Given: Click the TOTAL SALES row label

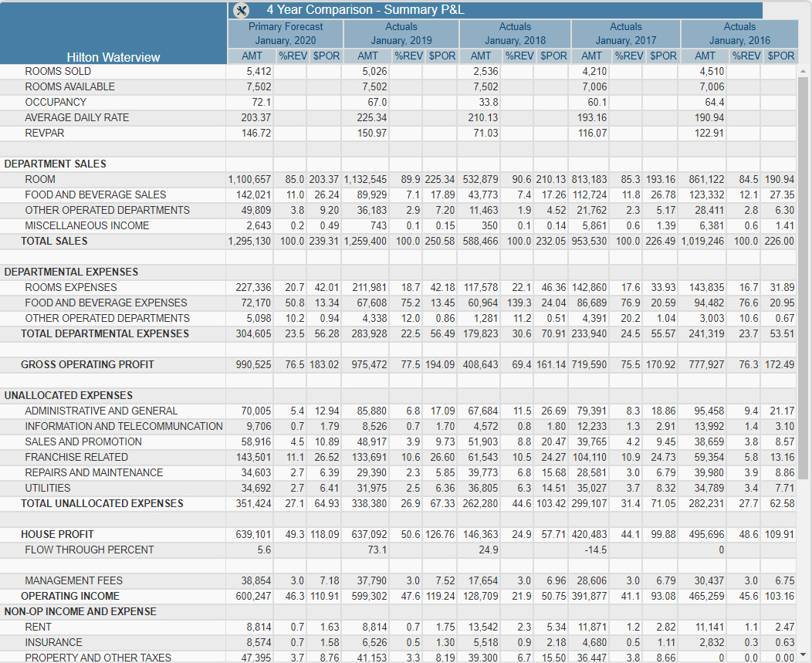Looking at the screenshot, I should pos(54,241).
